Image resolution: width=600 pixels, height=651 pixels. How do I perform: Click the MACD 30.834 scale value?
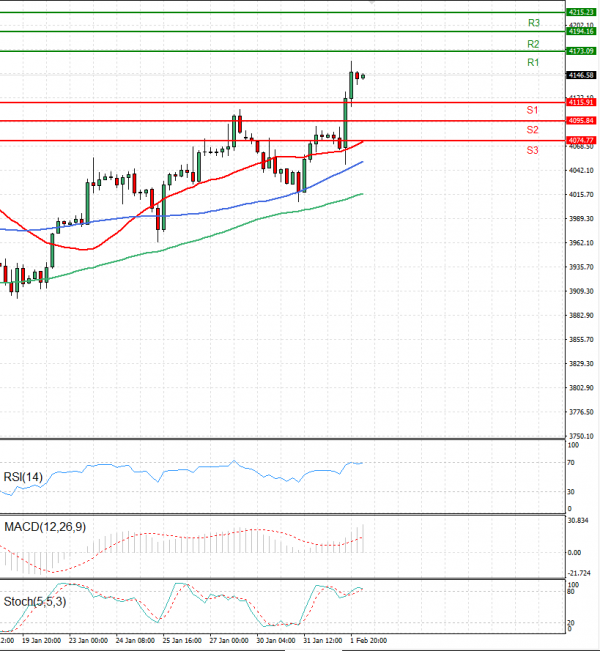pyautogui.click(x=578, y=520)
